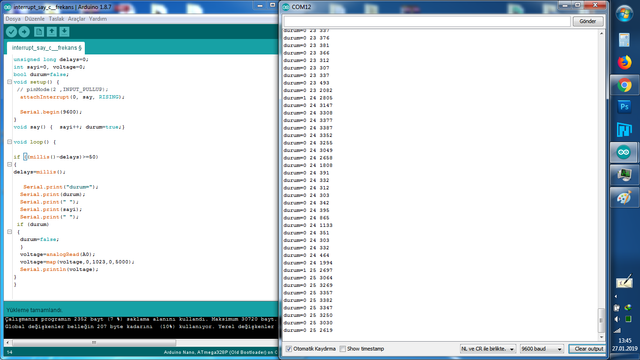Toggle Otomatik Kaydırma autoscroll checkbox
The width and height of the screenshot is (640, 360).
pos(289,349)
